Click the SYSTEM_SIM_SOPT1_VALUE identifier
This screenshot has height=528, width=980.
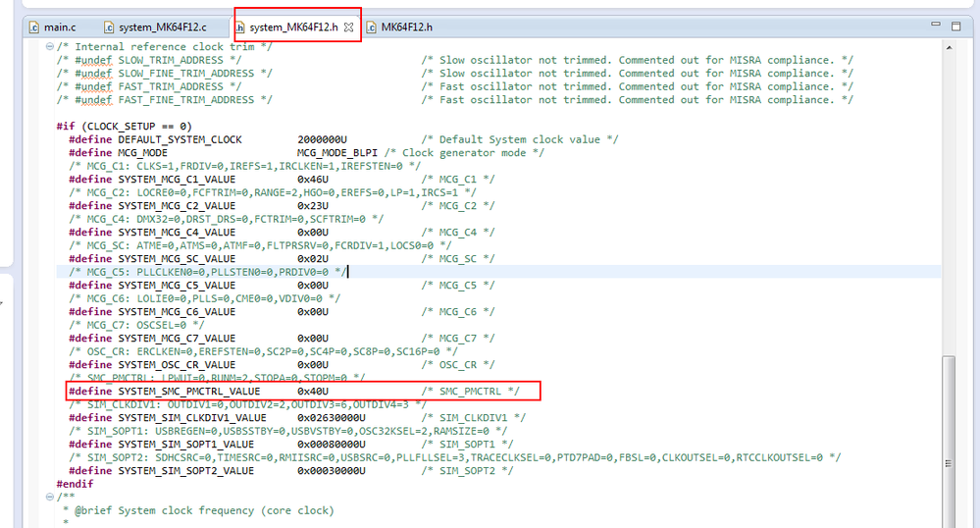coord(186,445)
